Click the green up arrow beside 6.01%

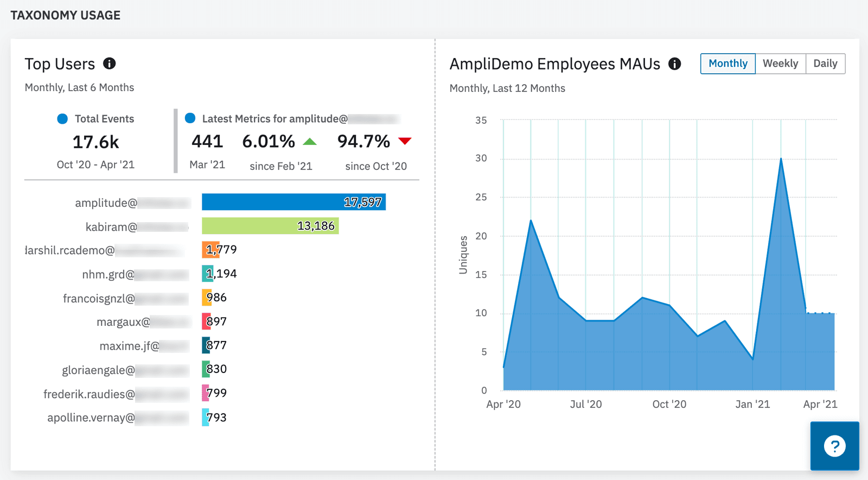tap(309, 142)
